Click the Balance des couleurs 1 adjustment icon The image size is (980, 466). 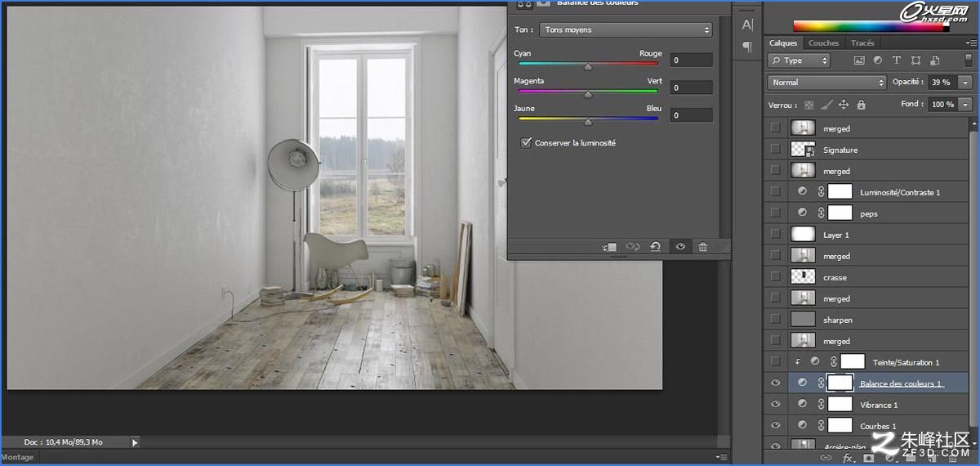(x=803, y=383)
